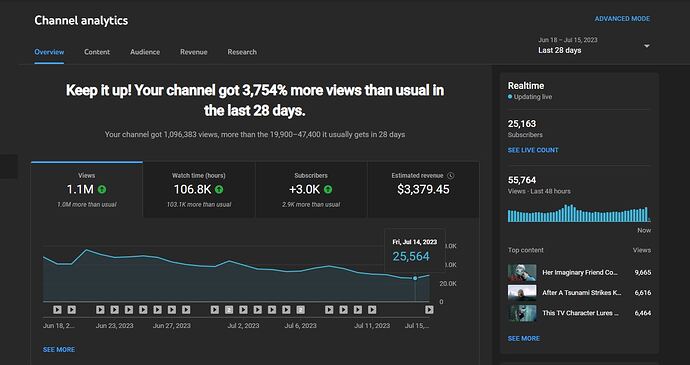Click the 6,464 views count in Top content

[x=642, y=313]
